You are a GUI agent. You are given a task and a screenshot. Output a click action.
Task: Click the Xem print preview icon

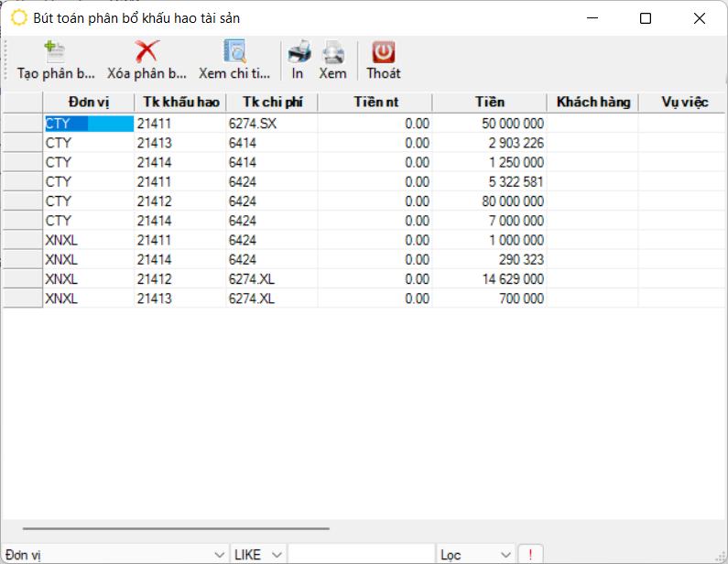pyautogui.click(x=332, y=52)
